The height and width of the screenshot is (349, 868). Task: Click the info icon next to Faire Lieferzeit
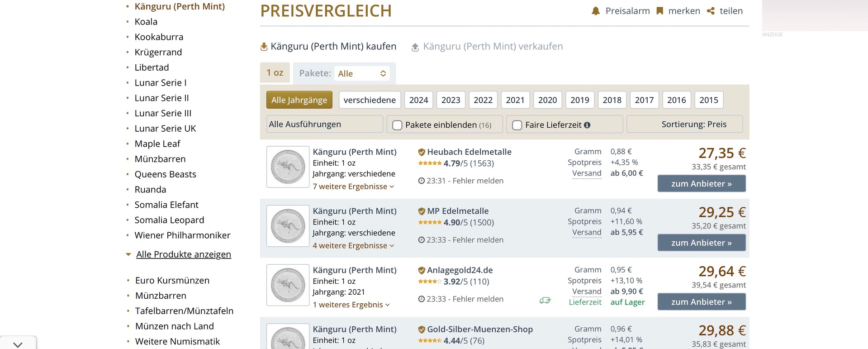(587, 125)
